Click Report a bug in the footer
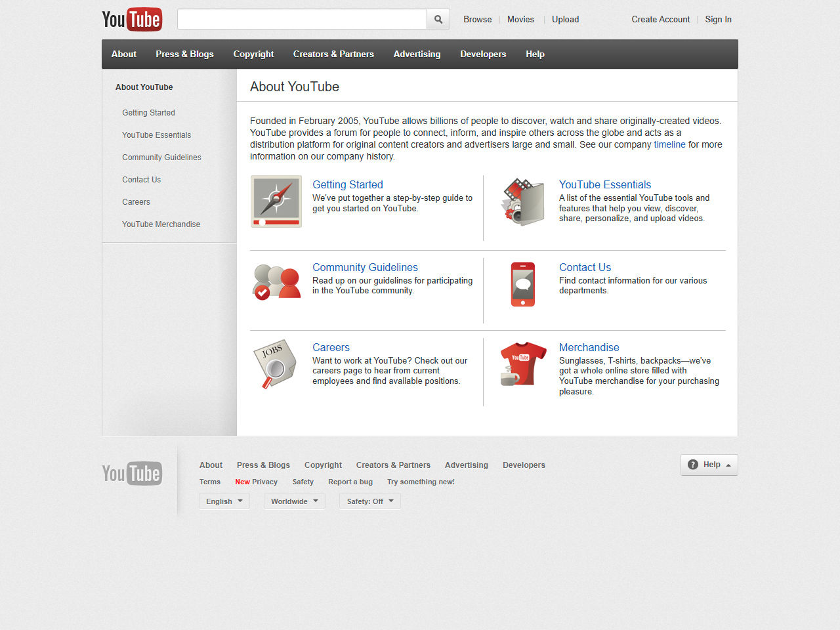This screenshot has height=630, width=840. point(350,482)
